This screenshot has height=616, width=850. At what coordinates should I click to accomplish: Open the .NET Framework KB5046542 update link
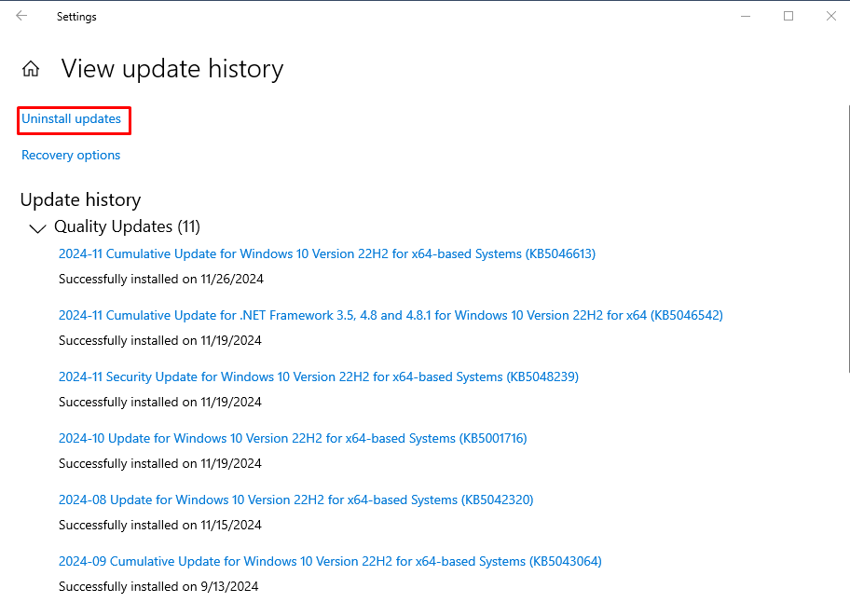coord(391,315)
